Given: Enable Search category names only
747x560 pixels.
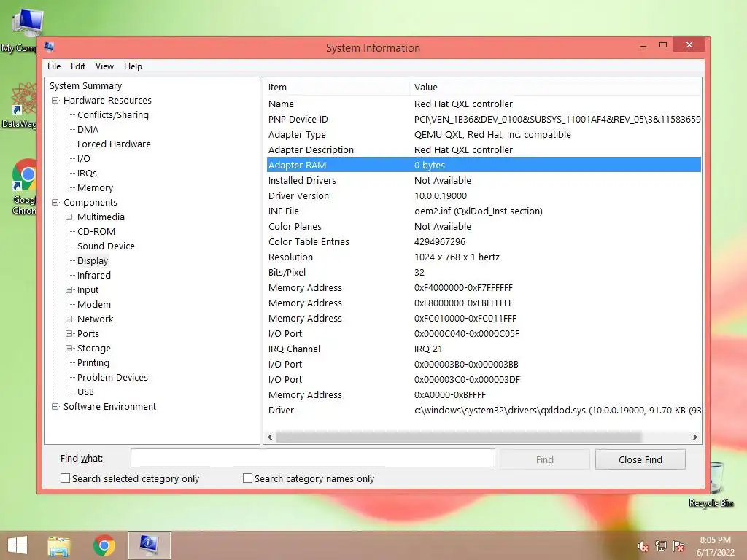Looking at the screenshot, I should pos(247,478).
